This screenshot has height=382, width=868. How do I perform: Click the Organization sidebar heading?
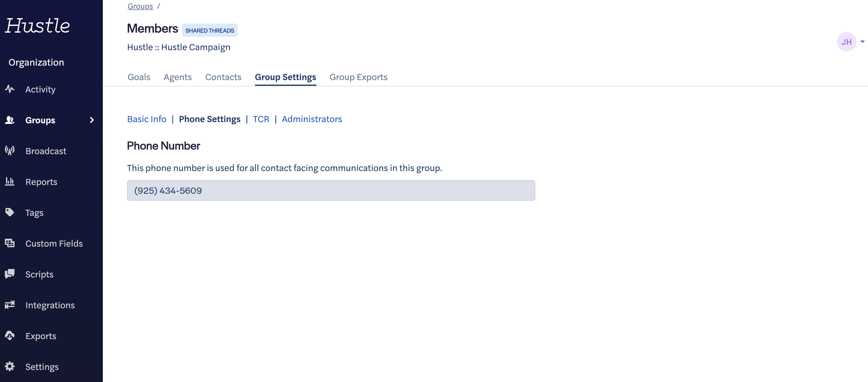point(36,62)
